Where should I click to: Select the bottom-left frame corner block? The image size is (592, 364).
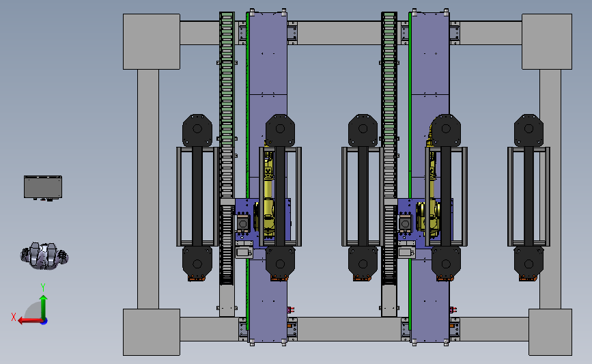[x=152, y=332]
